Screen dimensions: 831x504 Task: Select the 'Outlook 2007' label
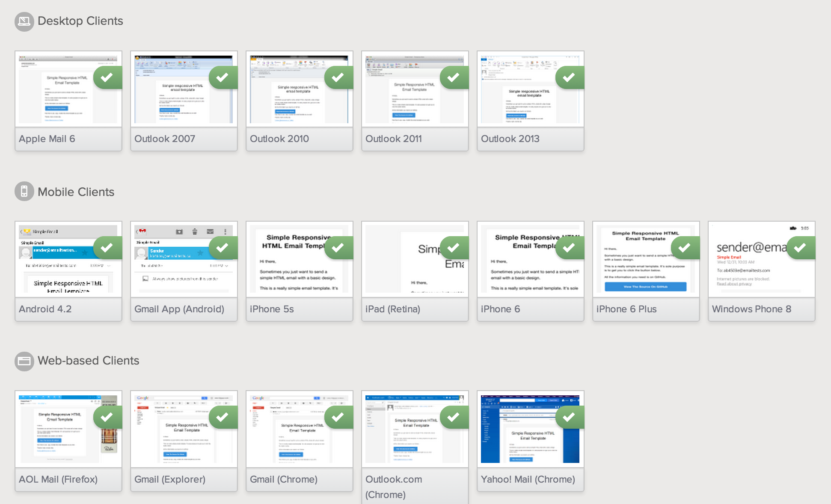pyautogui.click(x=165, y=139)
